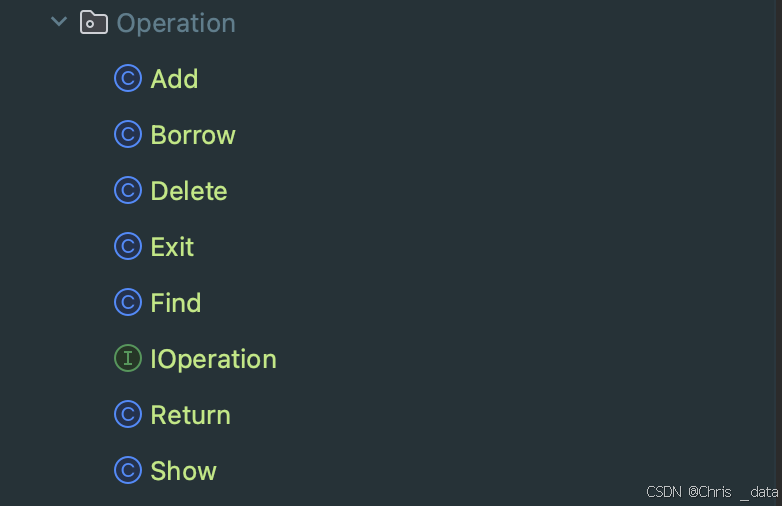Select the Borrow class file
This screenshot has width=782, height=506.
point(193,135)
